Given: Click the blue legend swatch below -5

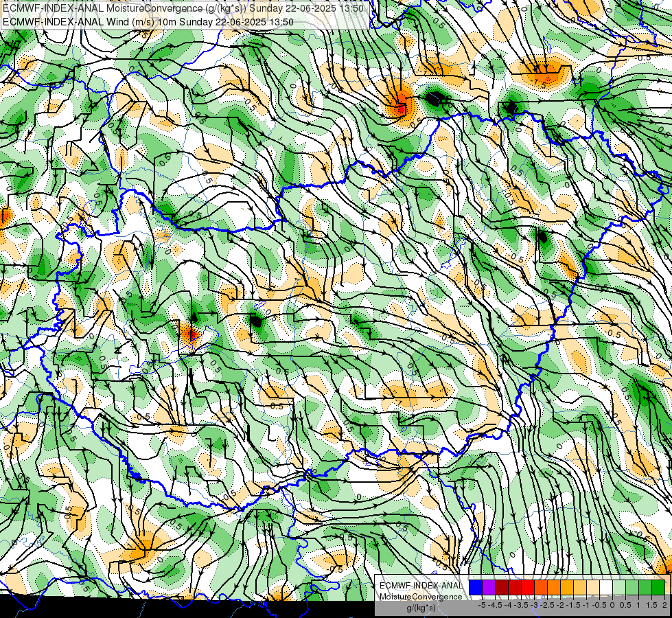Looking at the screenshot, I should click(x=476, y=587).
